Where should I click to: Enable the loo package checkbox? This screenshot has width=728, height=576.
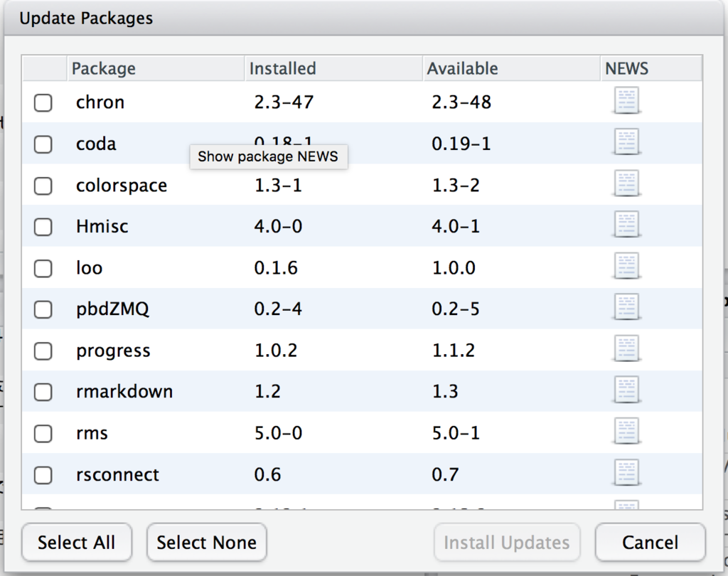[x=43, y=268]
